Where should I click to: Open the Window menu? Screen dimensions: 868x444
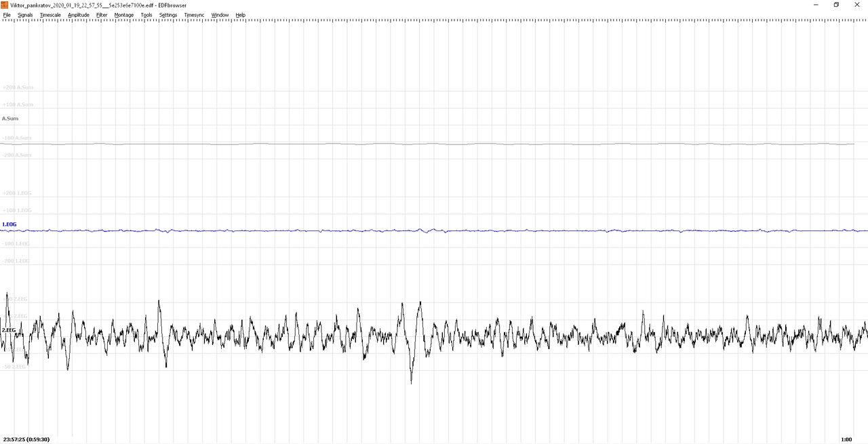coord(220,15)
